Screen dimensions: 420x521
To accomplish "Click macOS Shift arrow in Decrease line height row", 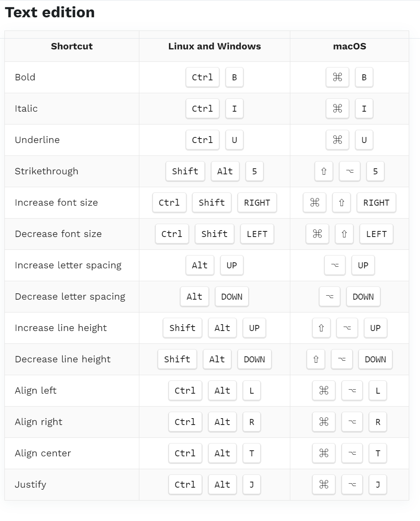I will [316, 359].
